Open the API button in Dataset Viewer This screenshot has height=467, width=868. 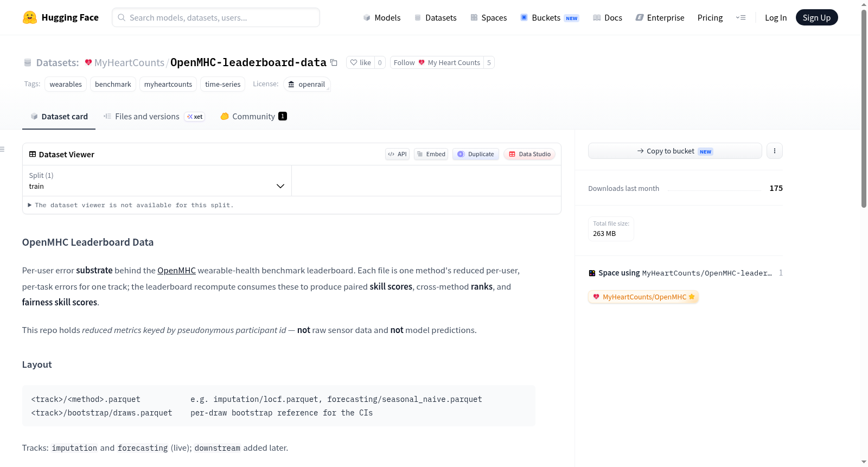[397, 154]
